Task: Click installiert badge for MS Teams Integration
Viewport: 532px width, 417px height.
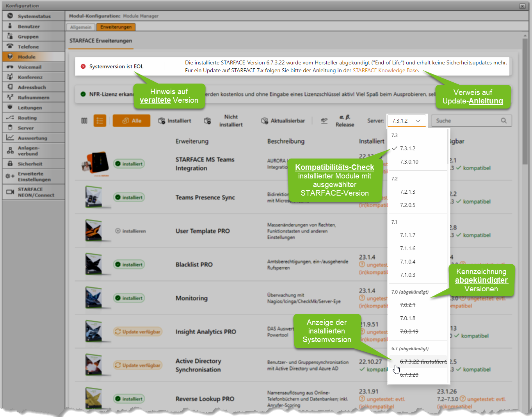Action: click(129, 164)
